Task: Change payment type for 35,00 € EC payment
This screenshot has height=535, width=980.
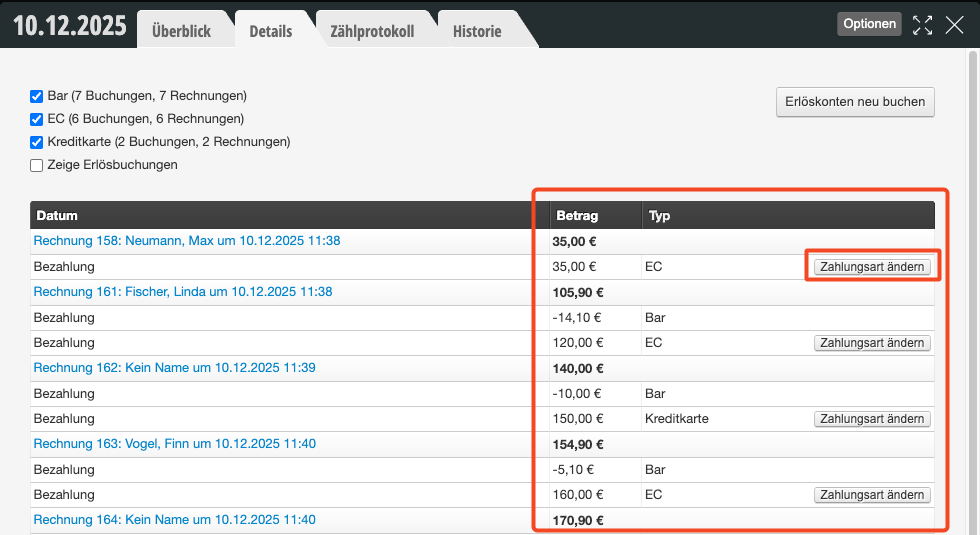Action: [x=872, y=267]
